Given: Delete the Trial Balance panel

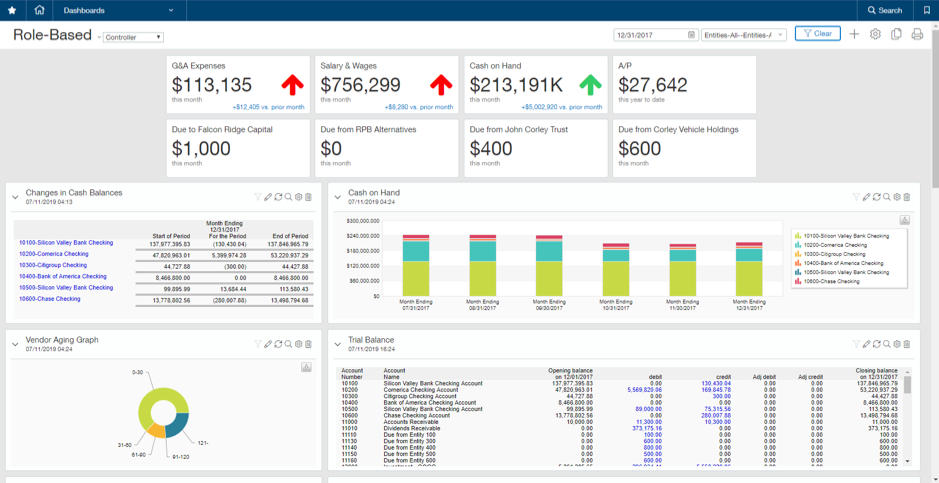Looking at the screenshot, I should click(x=907, y=344).
